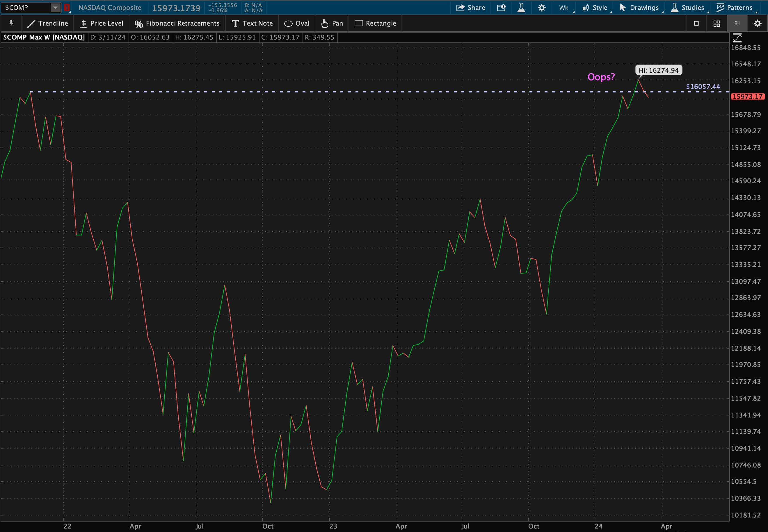Viewport: 768px width, 532px height.
Task: Click the price axis scale curve icon
Action: (737, 38)
